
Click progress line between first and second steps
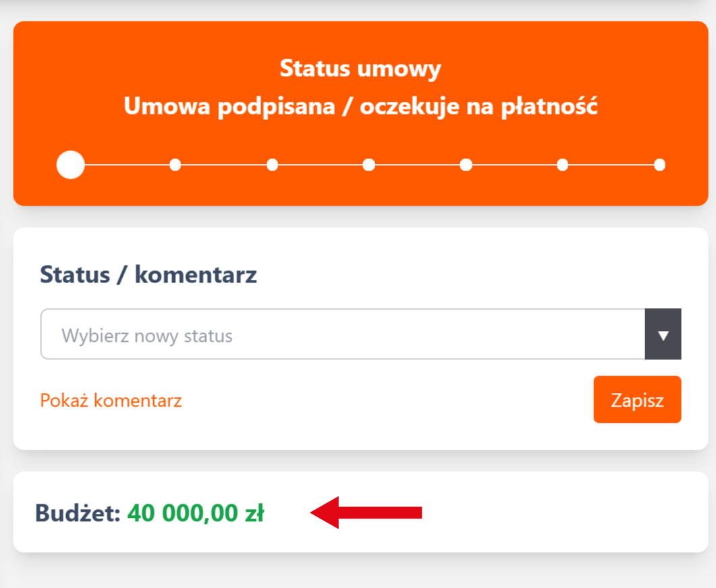tap(127, 165)
